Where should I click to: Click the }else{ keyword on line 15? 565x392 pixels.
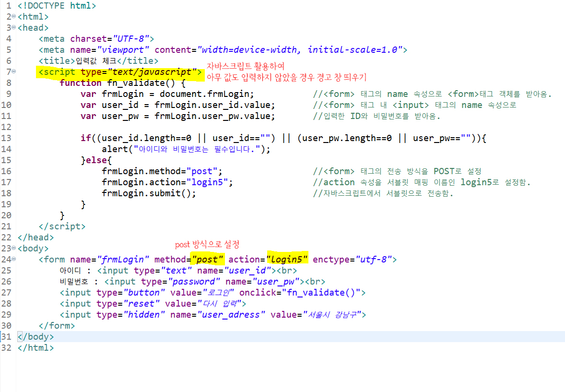coord(96,160)
